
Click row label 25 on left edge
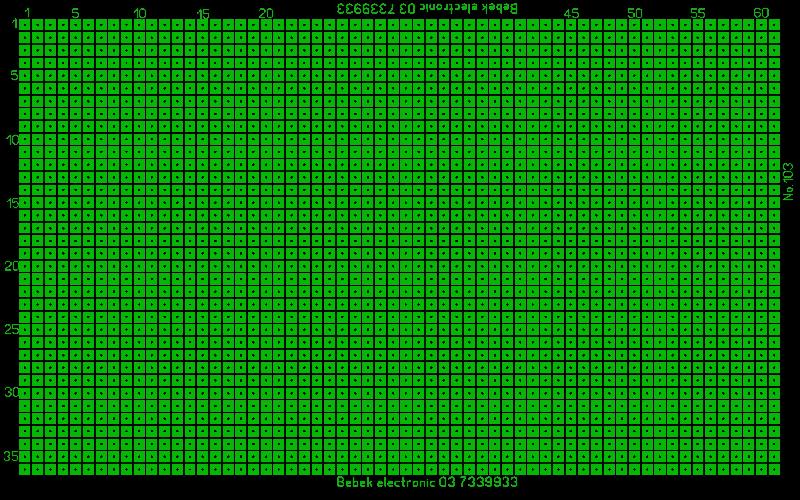(11, 329)
